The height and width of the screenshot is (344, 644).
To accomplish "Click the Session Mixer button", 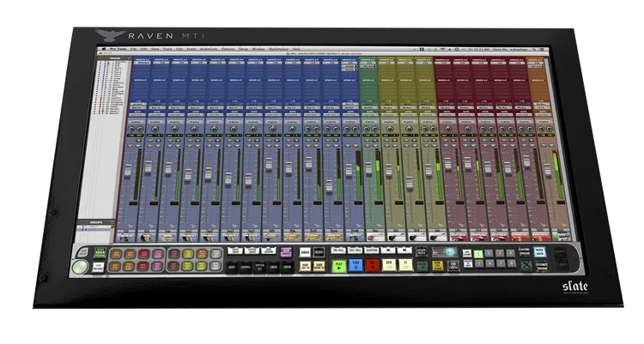I will click(x=422, y=251).
